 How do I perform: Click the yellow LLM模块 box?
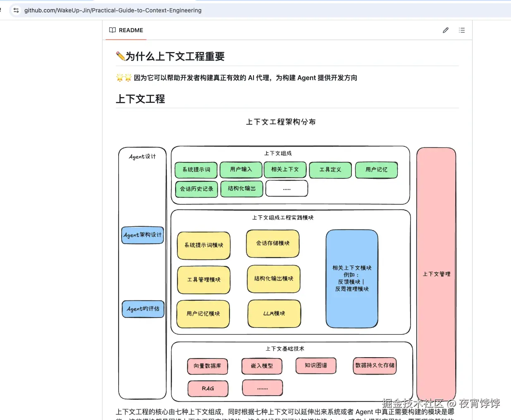(274, 314)
